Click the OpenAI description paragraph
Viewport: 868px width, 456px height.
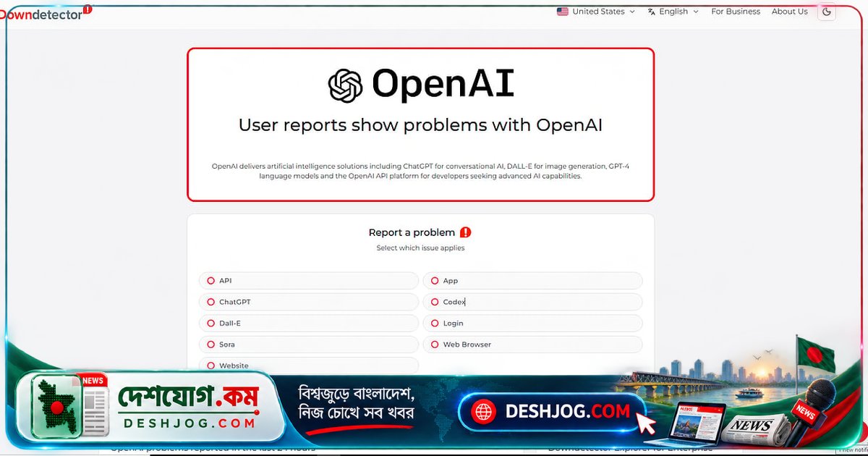tap(420, 171)
